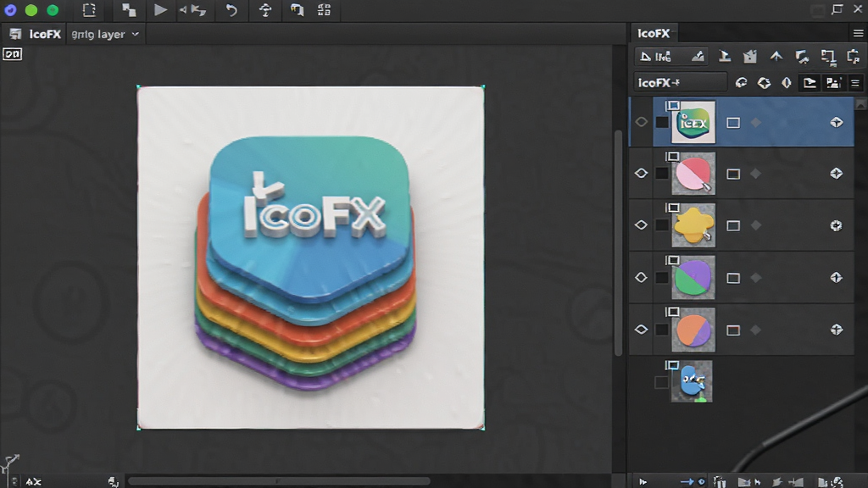The width and height of the screenshot is (868, 488).
Task: Select the orange-purple circle layer thumbnail
Action: pos(693,330)
